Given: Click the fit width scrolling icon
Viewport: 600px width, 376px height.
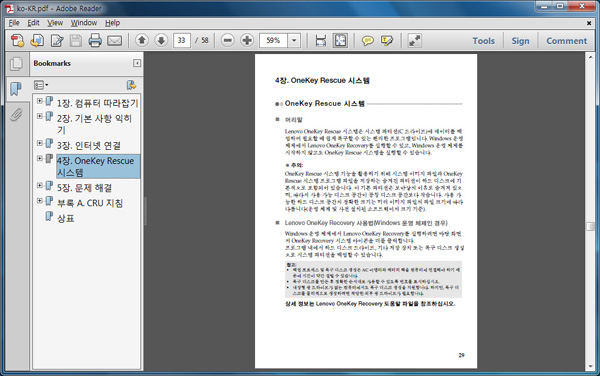Looking at the screenshot, I should (x=321, y=40).
